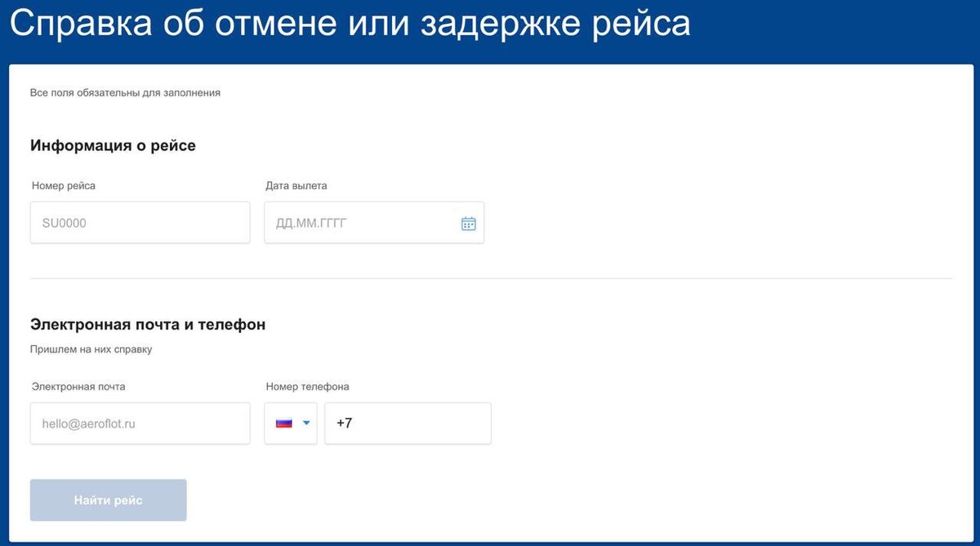Viewport: 980px width, 546px height.
Task: Select the heading Справка об отмене или задержке рейса
Action: pos(350,24)
